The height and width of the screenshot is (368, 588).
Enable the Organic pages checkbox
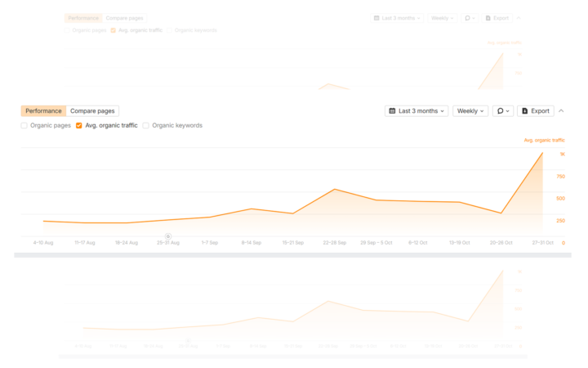(x=24, y=125)
